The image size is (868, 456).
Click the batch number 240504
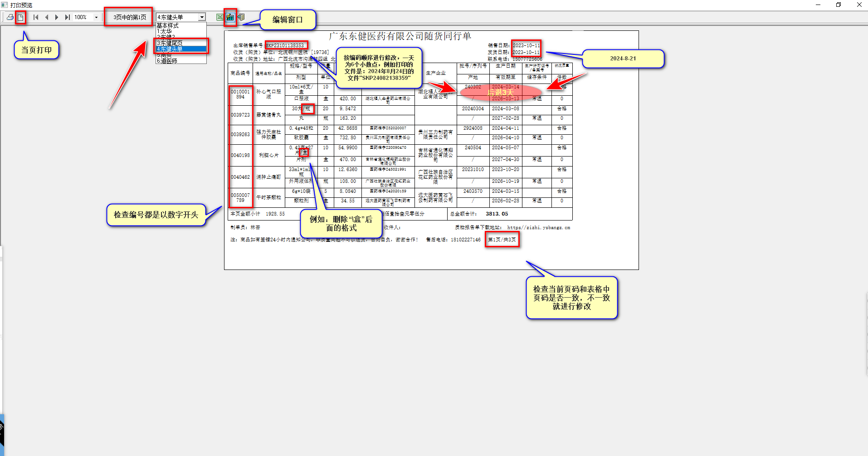tap(473, 148)
